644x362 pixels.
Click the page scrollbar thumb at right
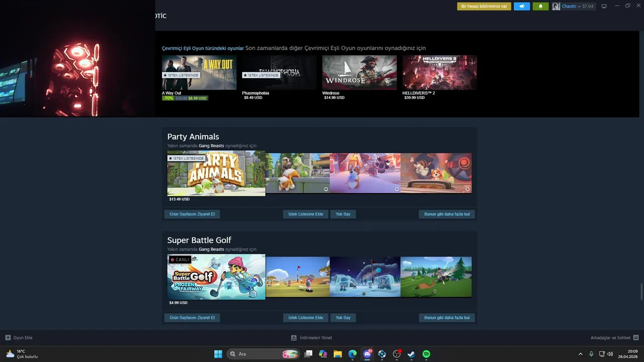click(641, 291)
